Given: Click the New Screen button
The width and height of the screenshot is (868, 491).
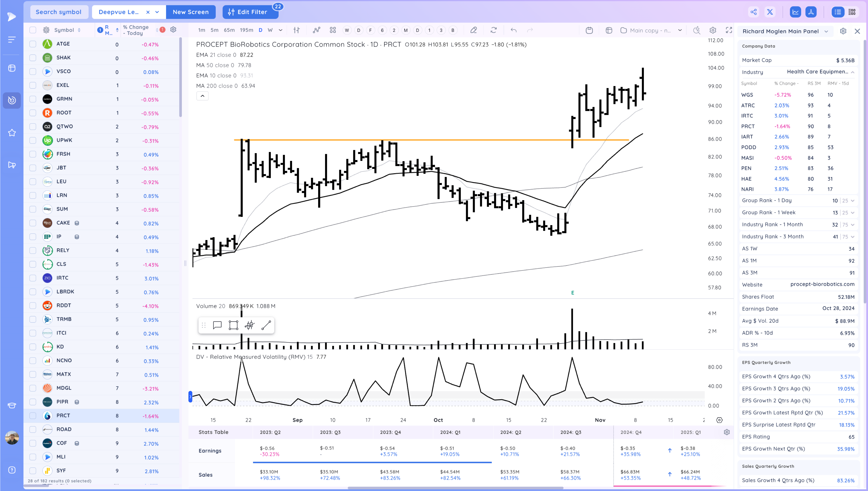Looking at the screenshot, I should pos(191,12).
